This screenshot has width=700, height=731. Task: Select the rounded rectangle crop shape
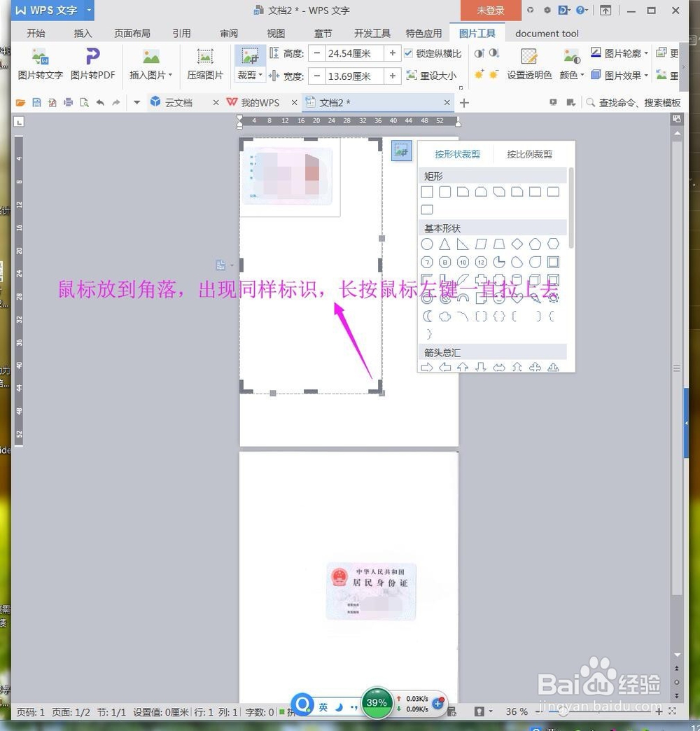click(x=444, y=191)
